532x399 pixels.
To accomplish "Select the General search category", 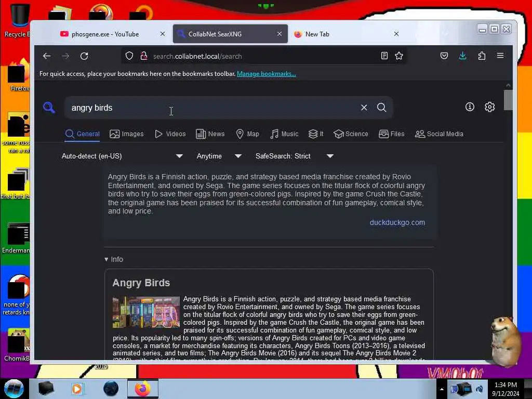I will pyautogui.click(x=82, y=134).
